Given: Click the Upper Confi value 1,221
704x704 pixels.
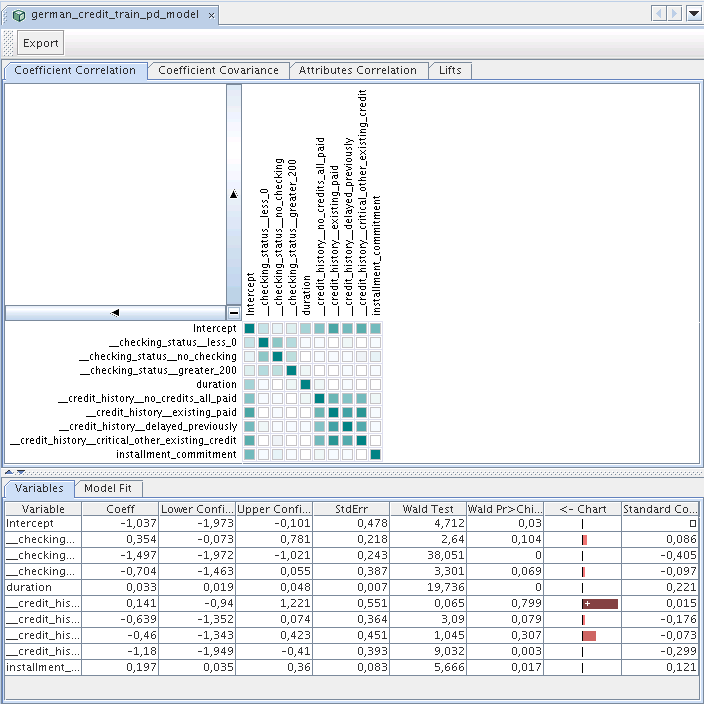Looking at the screenshot, I should [295, 603].
